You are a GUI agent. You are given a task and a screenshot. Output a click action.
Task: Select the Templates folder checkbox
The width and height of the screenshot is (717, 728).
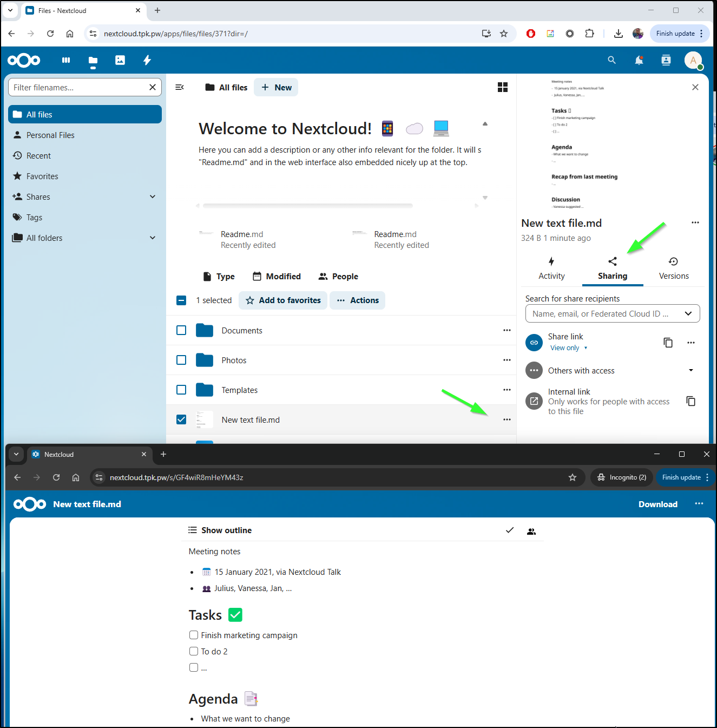click(x=182, y=390)
